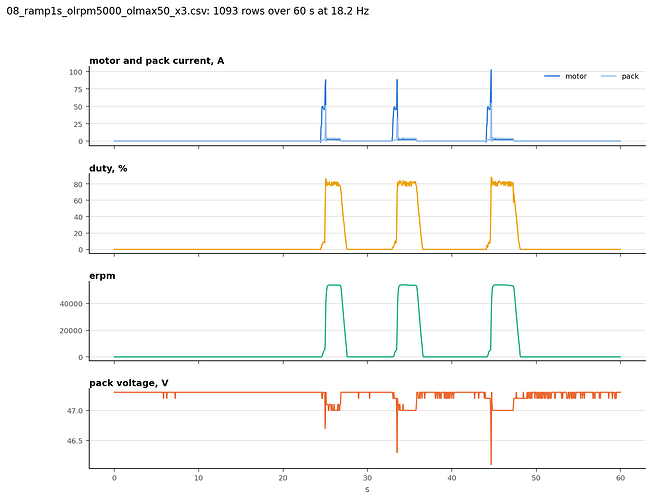Click the 'pack' legend label

(630, 76)
